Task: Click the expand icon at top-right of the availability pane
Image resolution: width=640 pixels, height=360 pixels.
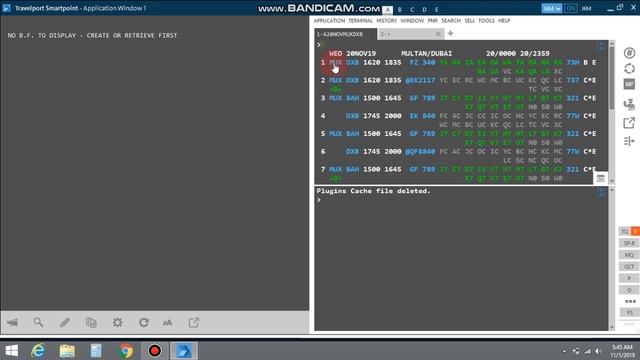Action: click(x=601, y=46)
